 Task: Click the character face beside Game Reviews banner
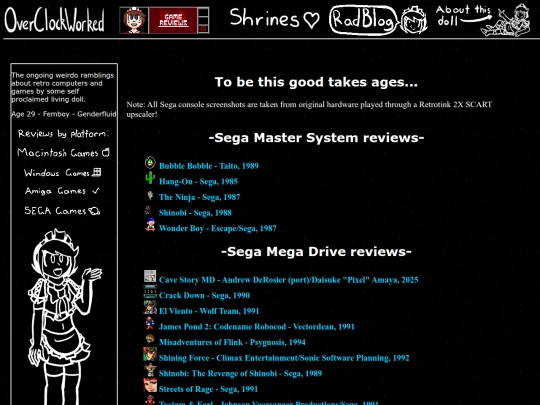(x=134, y=20)
